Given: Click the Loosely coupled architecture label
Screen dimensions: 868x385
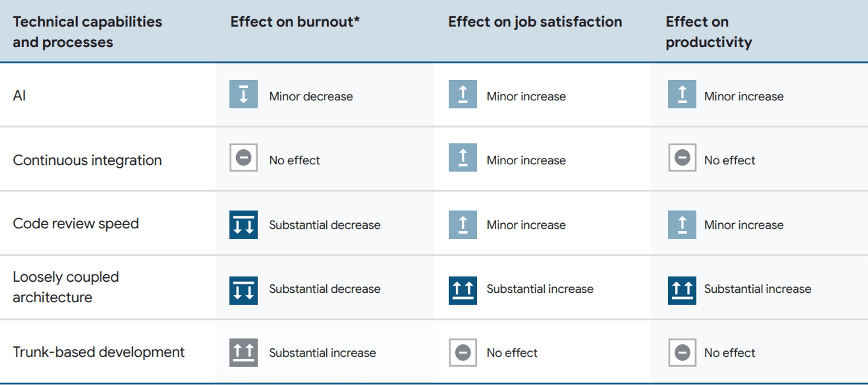Looking at the screenshot, I should (x=66, y=287).
